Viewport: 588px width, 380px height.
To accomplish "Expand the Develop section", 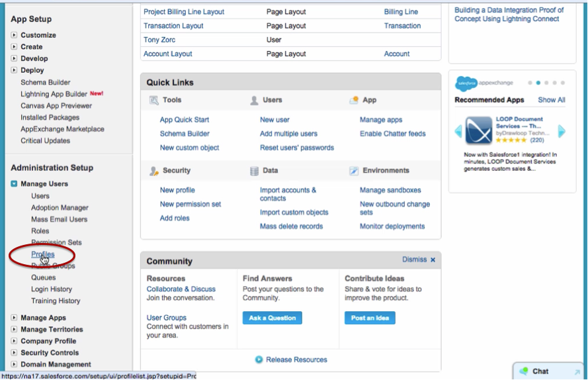I will pyautogui.click(x=14, y=58).
